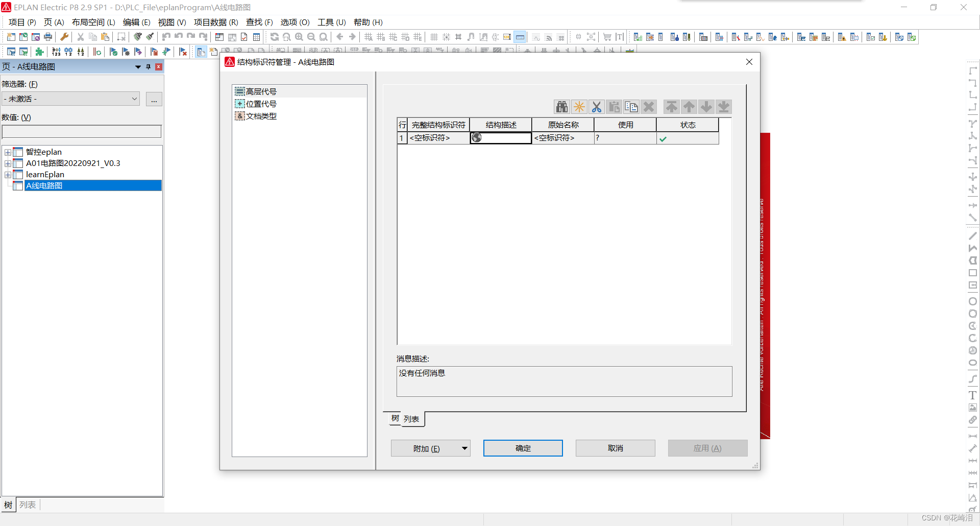This screenshot has width=980, height=526.
Task: Select 位置代号 in identifier list
Action: 261,104
